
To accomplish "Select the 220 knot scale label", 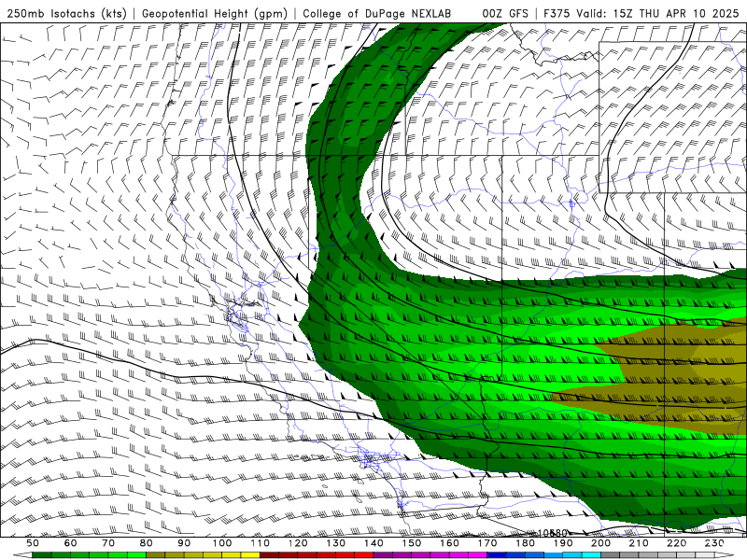I will coord(677,543).
